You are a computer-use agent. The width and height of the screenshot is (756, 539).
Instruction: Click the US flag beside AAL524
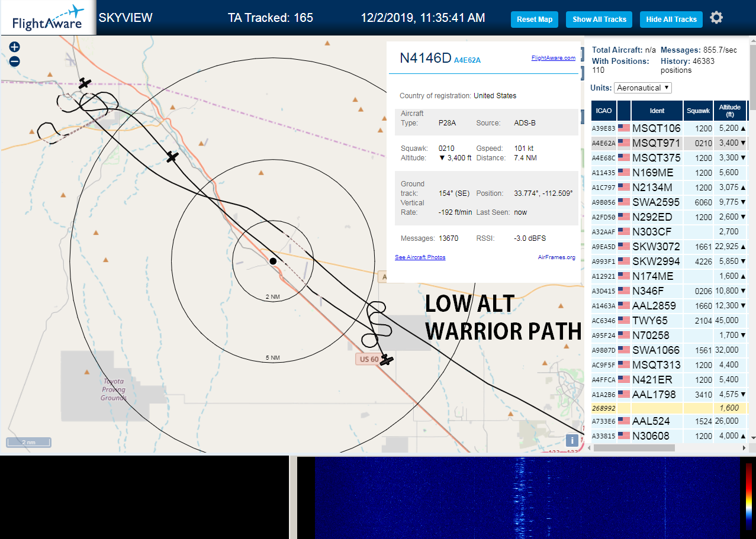point(624,421)
